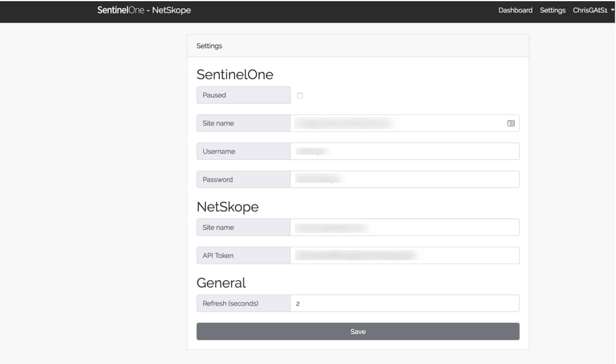
Task: Click the Settings card header title
Action: [x=209, y=46]
